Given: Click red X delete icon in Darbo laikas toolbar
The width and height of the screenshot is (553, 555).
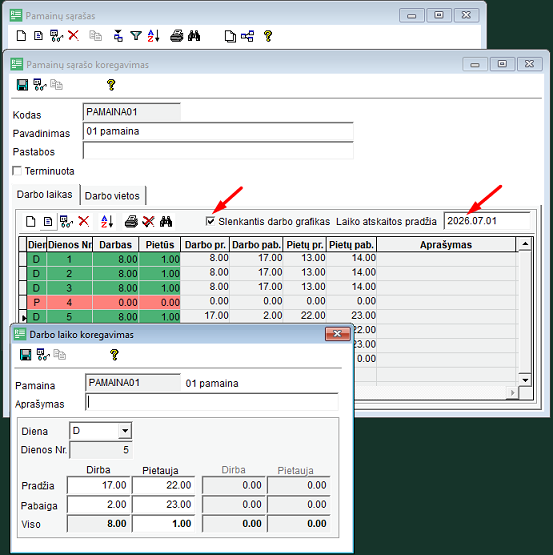Looking at the screenshot, I should (x=84, y=222).
